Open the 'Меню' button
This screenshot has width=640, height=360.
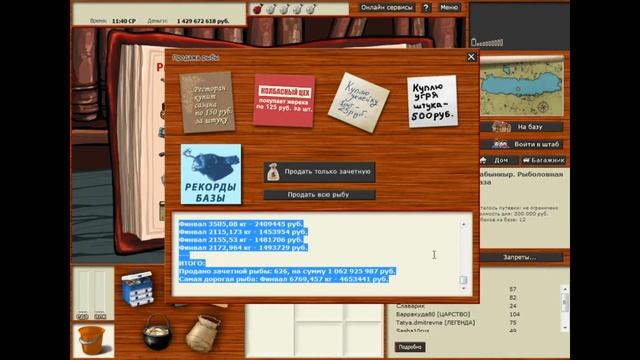pos(449,7)
